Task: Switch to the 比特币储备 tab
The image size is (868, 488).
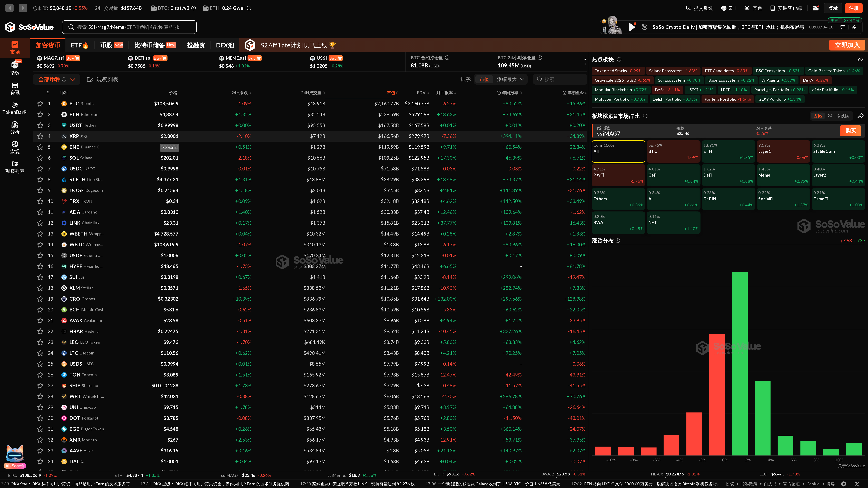Action: click(x=155, y=45)
